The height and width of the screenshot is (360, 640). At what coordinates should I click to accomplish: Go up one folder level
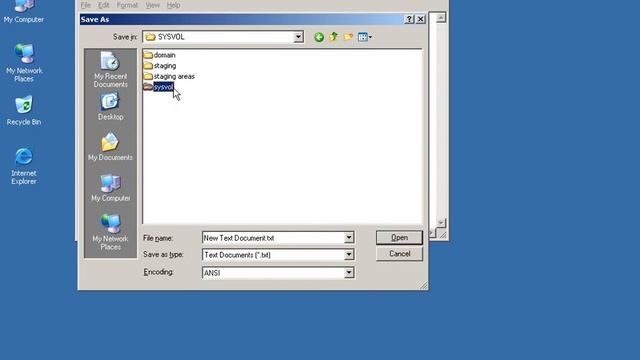click(x=334, y=37)
